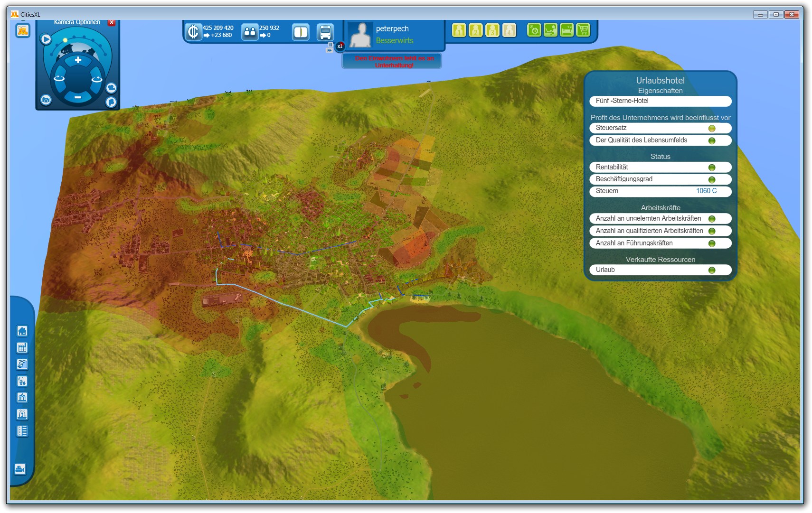Open the industry build menu (factory icon)
Screen dimensions: 812x513
pyautogui.click(x=22, y=348)
